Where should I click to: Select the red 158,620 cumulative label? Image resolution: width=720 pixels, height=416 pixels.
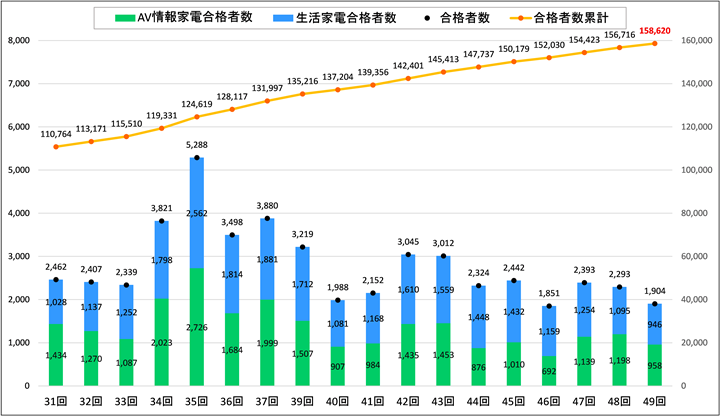(656, 31)
